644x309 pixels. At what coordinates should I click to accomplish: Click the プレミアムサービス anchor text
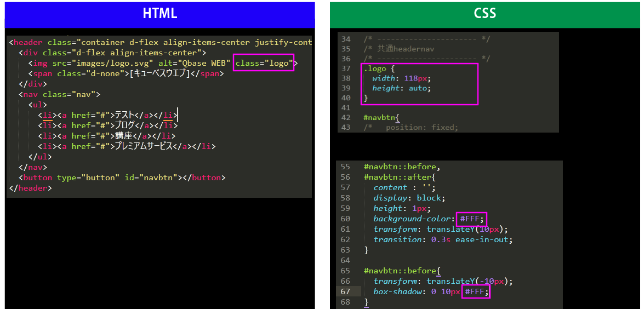coord(147,146)
